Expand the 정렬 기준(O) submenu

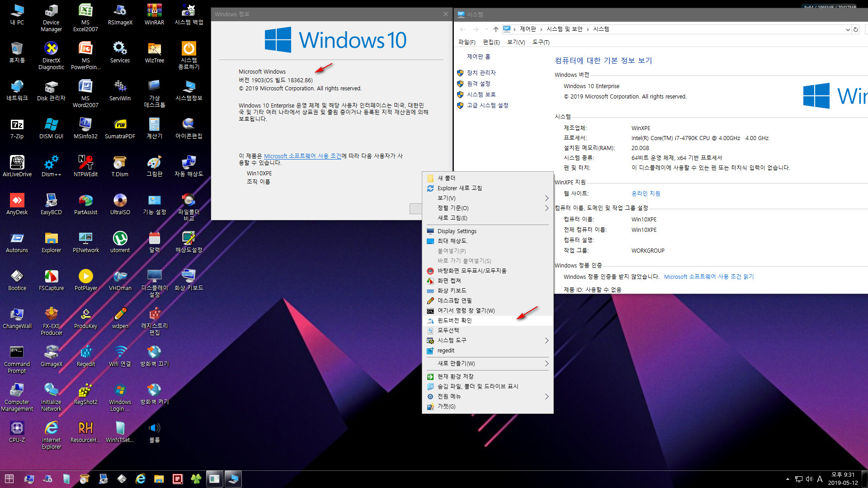click(x=488, y=208)
